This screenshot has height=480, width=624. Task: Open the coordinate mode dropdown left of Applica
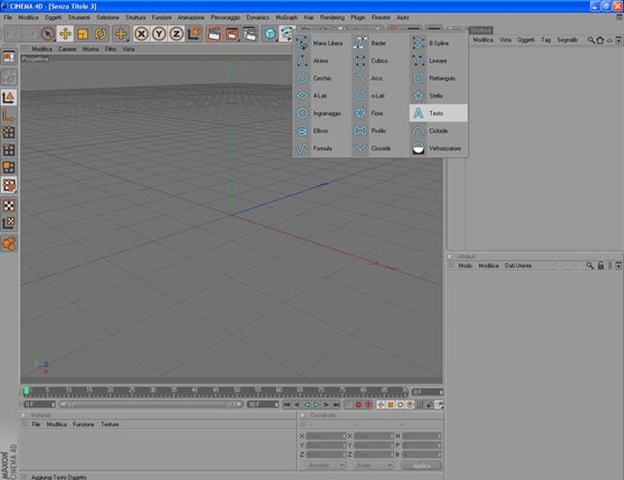click(x=325, y=465)
